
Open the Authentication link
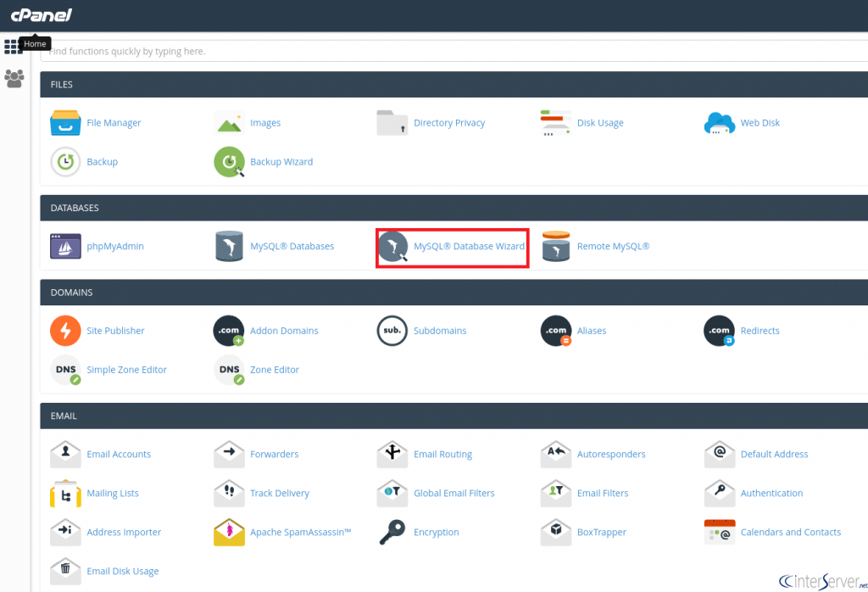pyautogui.click(x=771, y=494)
